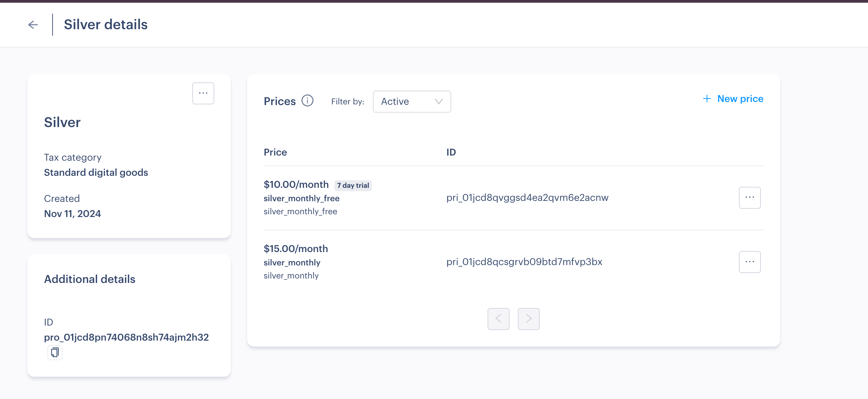Click the $15.00/month price row title
This screenshot has height=399, width=868.
pyautogui.click(x=296, y=249)
